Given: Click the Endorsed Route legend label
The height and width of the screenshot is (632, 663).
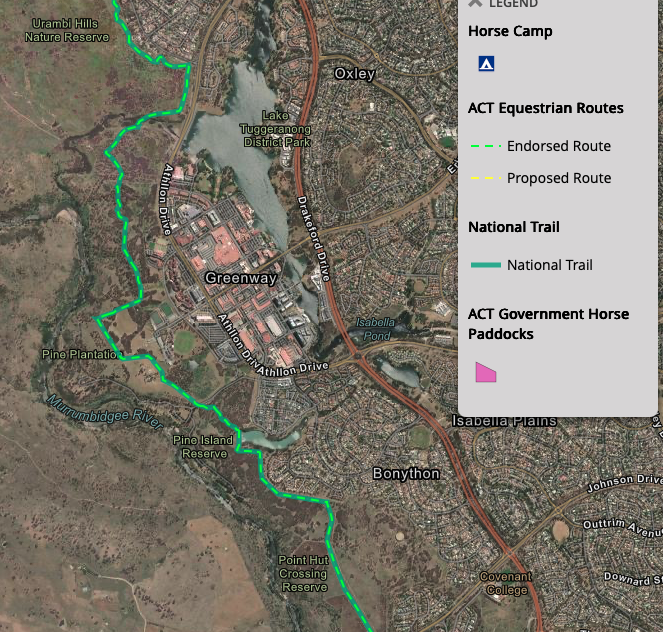Looking at the screenshot, I should pos(558,146).
